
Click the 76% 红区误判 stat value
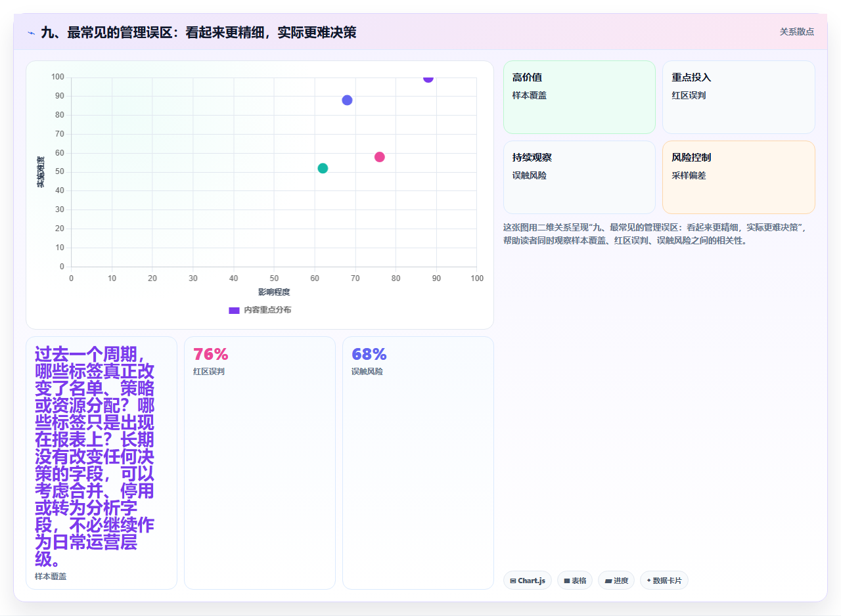[x=211, y=354]
